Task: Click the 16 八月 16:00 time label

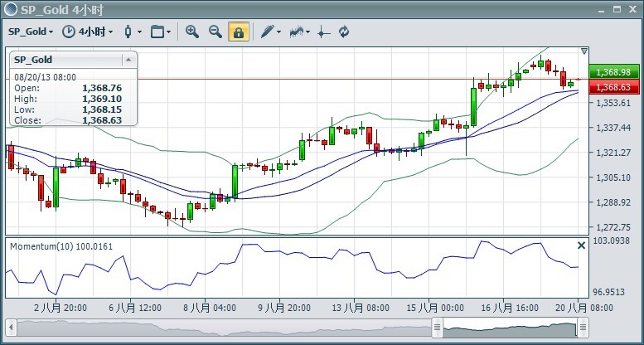Action: tap(510, 308)
